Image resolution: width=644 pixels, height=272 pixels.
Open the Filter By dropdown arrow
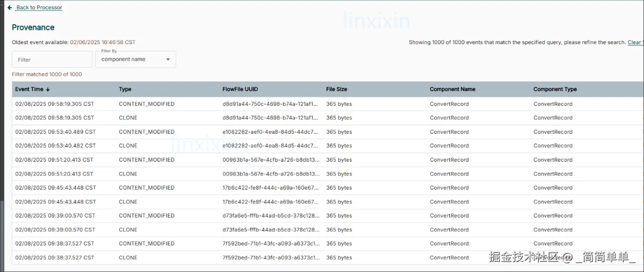[x=168, y=59]
